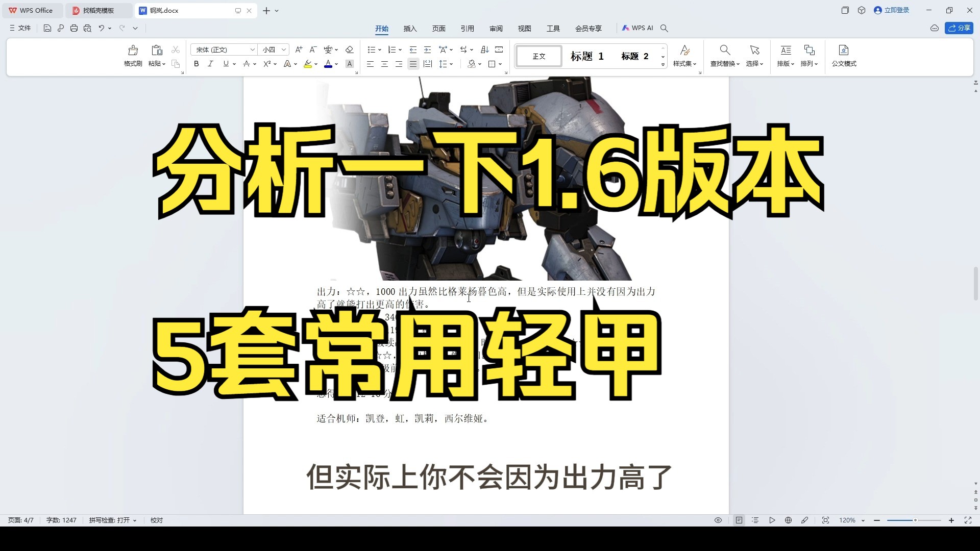The width and height of the screenshot is (980, 551).
Task: Click the Sign in (立即登录) button
Action: point(892,10)
